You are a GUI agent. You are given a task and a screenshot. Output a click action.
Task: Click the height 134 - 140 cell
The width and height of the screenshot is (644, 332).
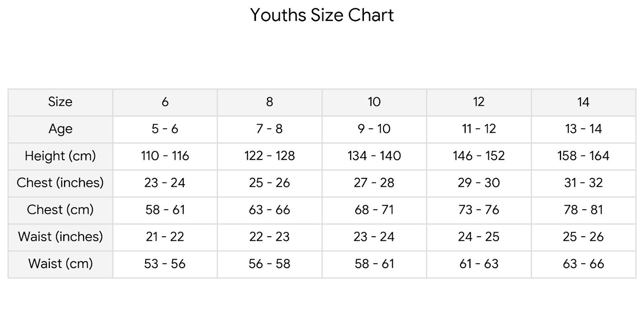click(x=374, y=155)
